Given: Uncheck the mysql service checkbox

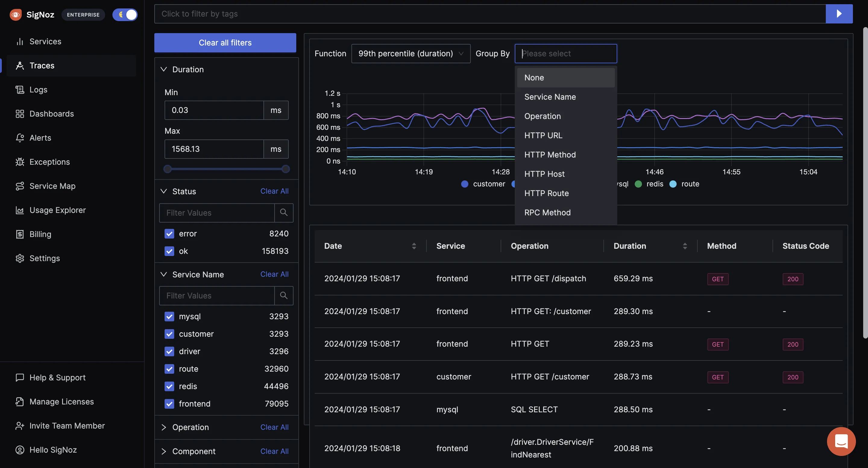Looking at the screenshot, I should pyautogui.click(x=169, y=317).
